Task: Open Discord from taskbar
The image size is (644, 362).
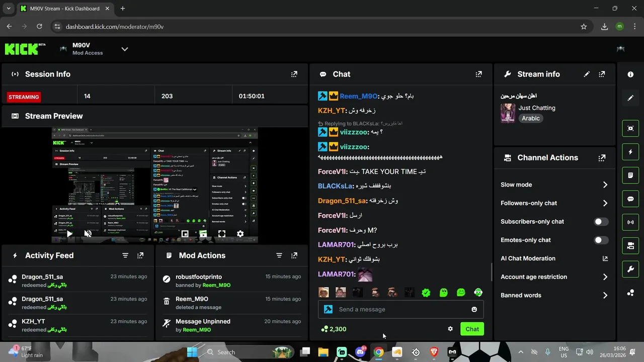Action: click(360, 352)
